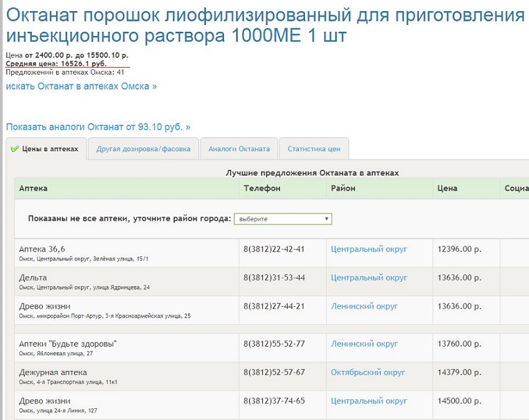Click address 'улица 24-я Линия, 127'
Viewport: 529px width, 420px height.
click(66, 410)
